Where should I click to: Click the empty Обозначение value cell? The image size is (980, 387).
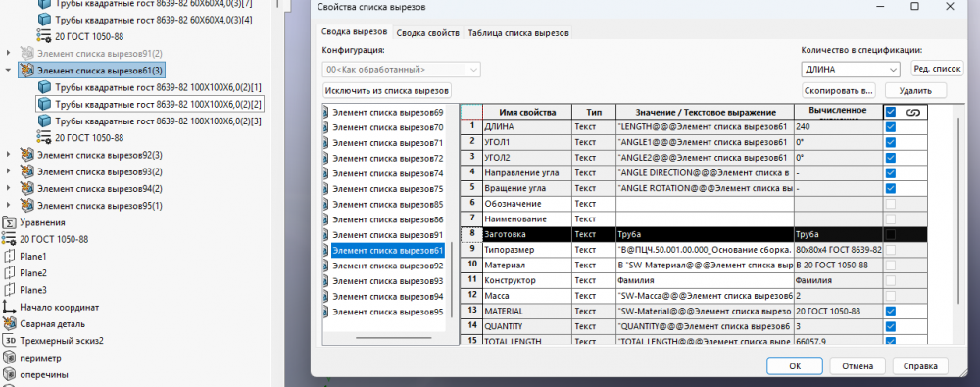[x=705, y=204]
